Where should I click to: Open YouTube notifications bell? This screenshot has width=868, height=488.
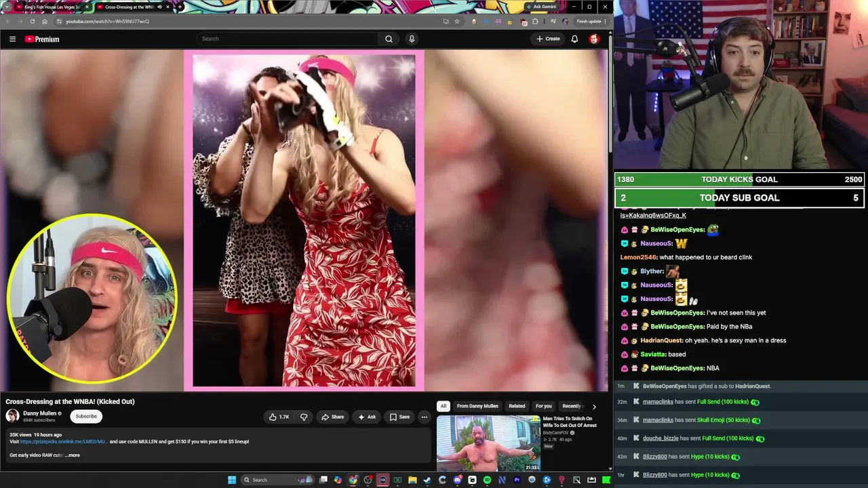pyautogui.click(x=574, y=39)
